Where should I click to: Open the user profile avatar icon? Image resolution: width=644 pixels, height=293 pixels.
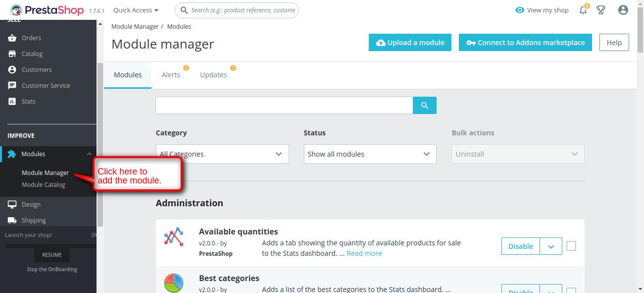point(623,10)
